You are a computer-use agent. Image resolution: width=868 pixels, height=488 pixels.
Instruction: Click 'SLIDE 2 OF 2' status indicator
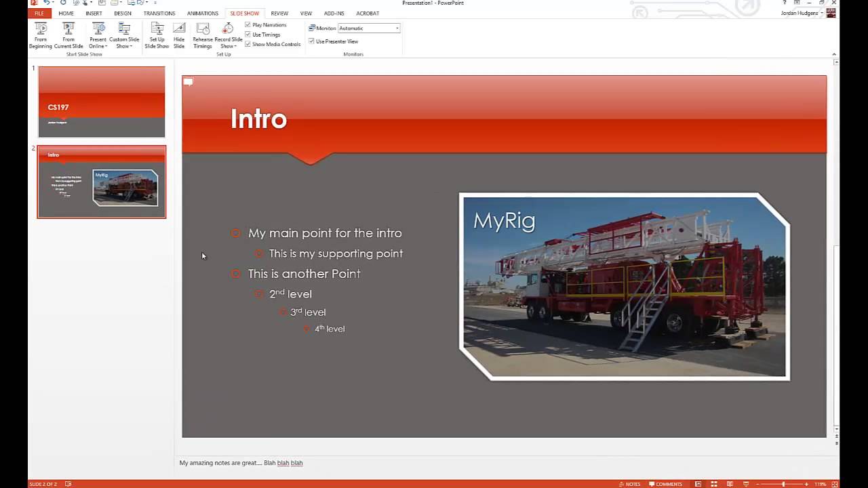pyautogui.click(x=43, y=484)
